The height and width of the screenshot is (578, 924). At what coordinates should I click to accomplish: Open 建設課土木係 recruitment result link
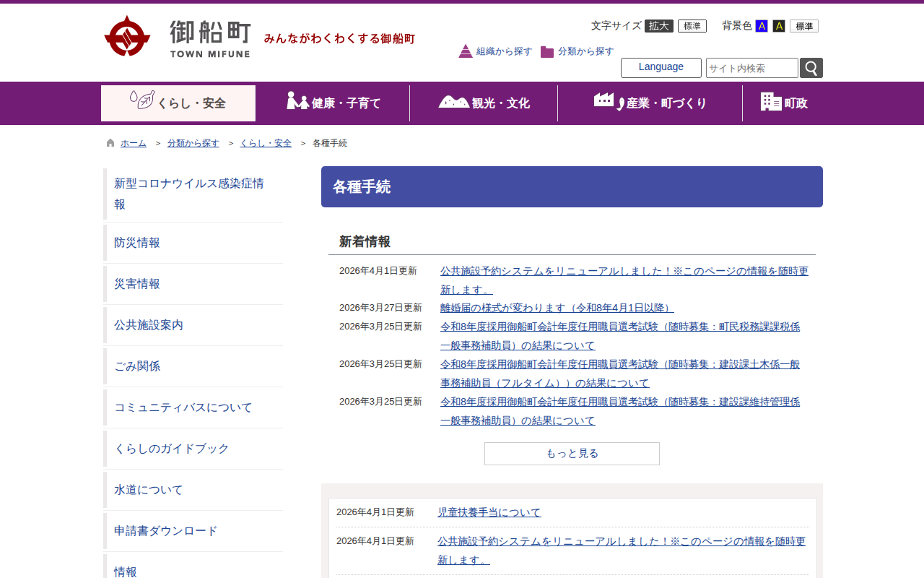620,374
